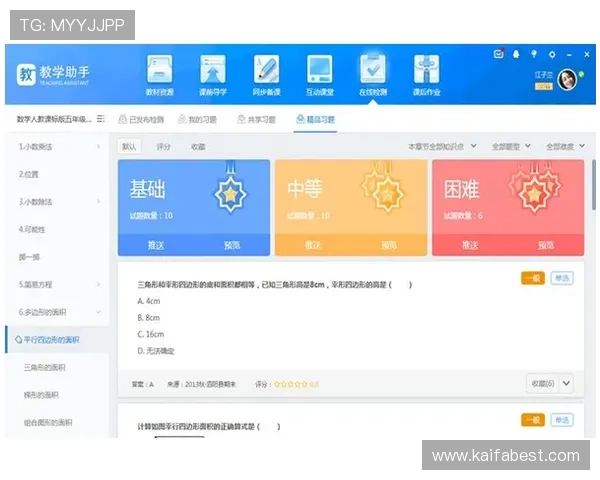
Task: Expand the 1.小数乘法 chapter chevron
Action: 98,147
